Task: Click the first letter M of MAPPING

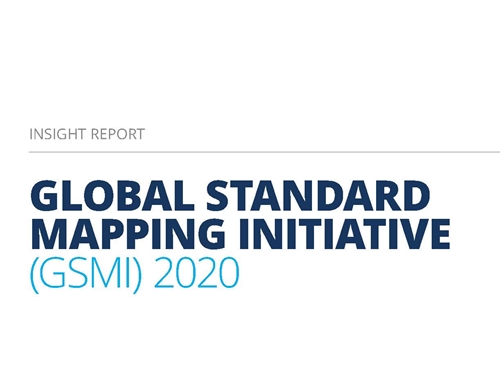Action: 49,234
